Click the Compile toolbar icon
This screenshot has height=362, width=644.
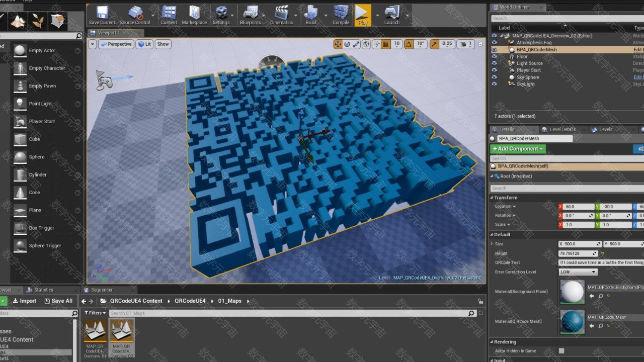pos(341,15)
